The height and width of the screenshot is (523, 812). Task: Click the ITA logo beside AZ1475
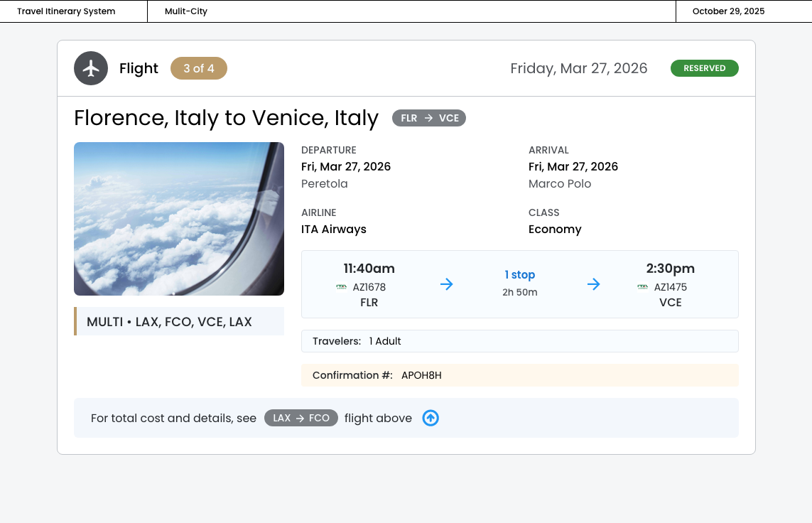tap(643, 287)
